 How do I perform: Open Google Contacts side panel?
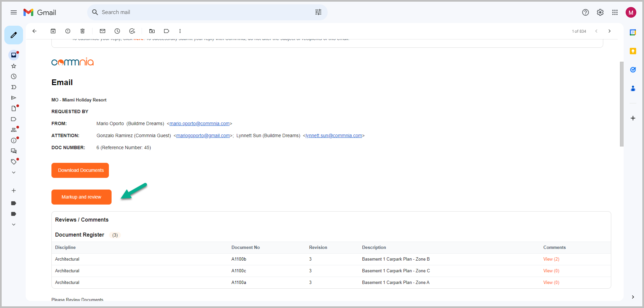[633, 88]
